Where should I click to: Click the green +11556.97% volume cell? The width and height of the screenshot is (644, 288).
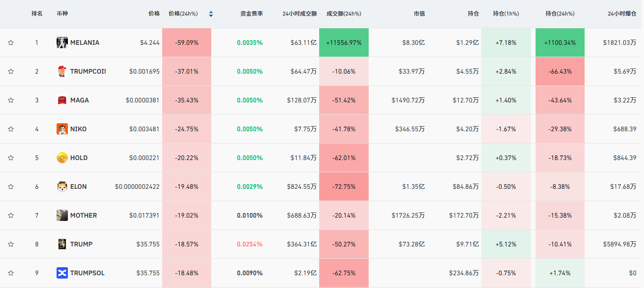tap(344, 42)
